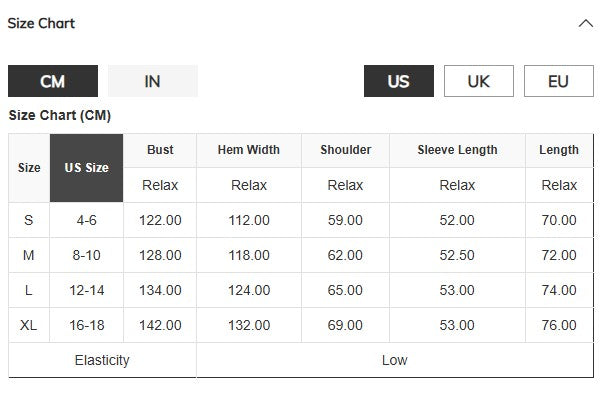Switch measurements to IN

coord(153,81)
